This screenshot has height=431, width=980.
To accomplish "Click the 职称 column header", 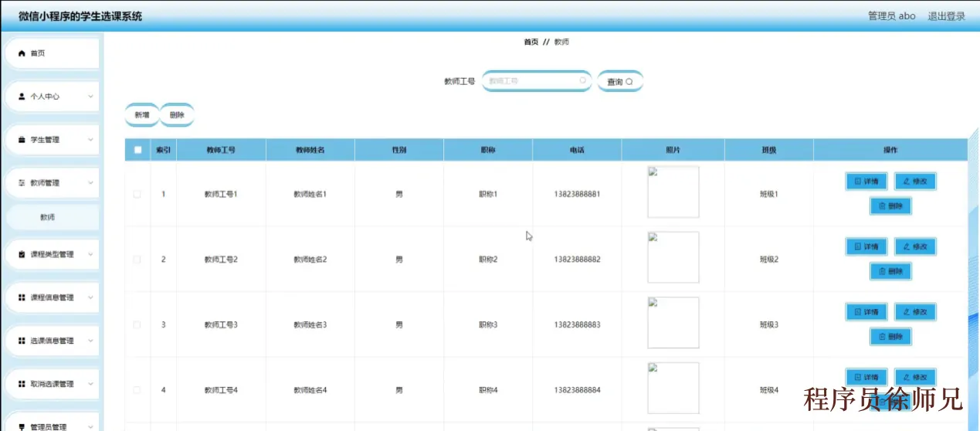I will tap(487, 150).
